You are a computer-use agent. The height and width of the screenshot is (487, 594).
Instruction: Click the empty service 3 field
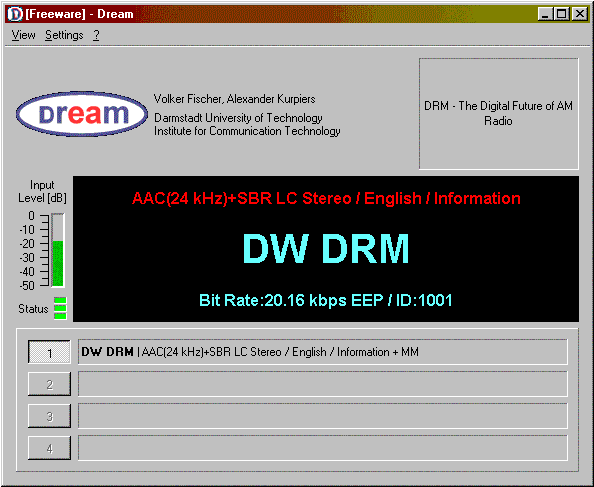(323, 416)
